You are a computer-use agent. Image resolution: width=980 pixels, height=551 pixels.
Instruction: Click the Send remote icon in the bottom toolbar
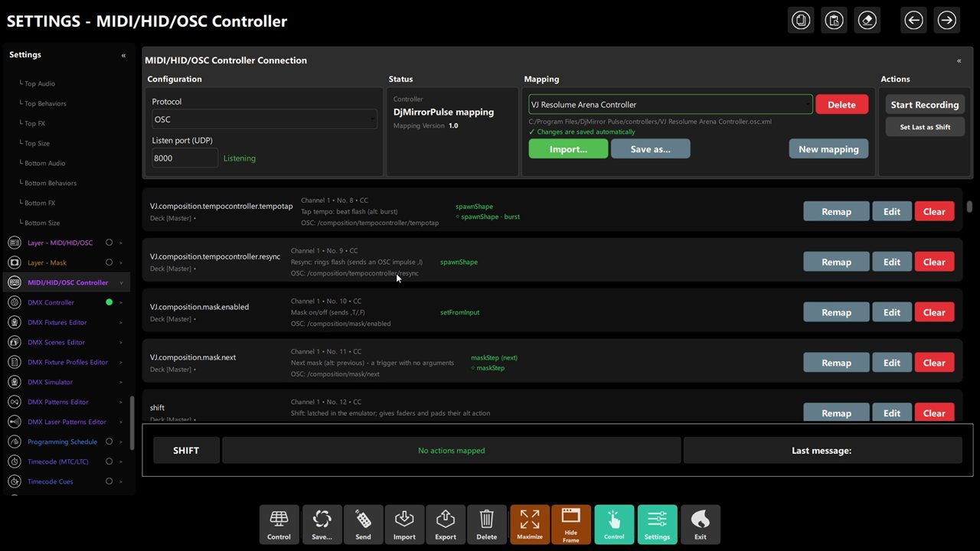[x=363, y=524]
